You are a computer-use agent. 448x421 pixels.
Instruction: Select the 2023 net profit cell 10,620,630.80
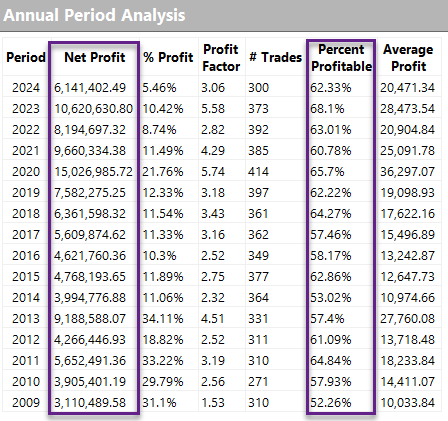pos(93,109)
